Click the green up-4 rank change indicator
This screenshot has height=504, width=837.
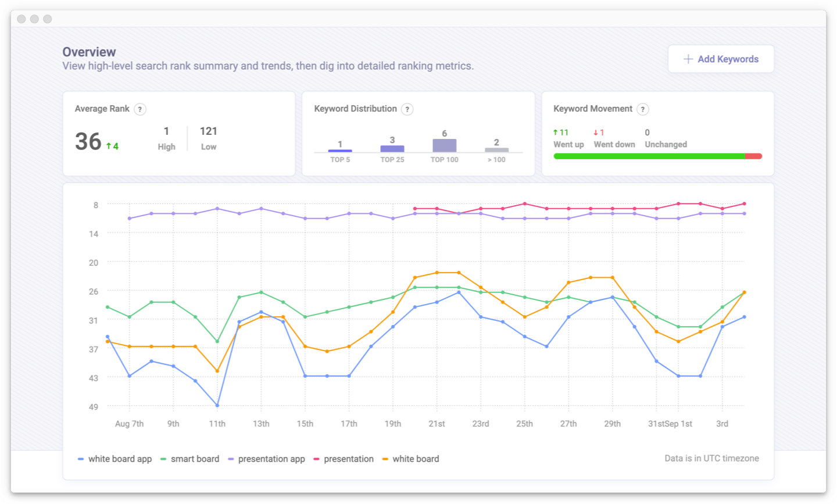(112, 146)
